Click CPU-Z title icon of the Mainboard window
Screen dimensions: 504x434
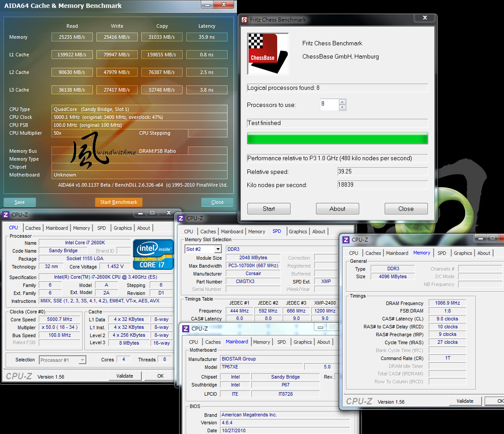pyautogui.click(x=186, y=328)
